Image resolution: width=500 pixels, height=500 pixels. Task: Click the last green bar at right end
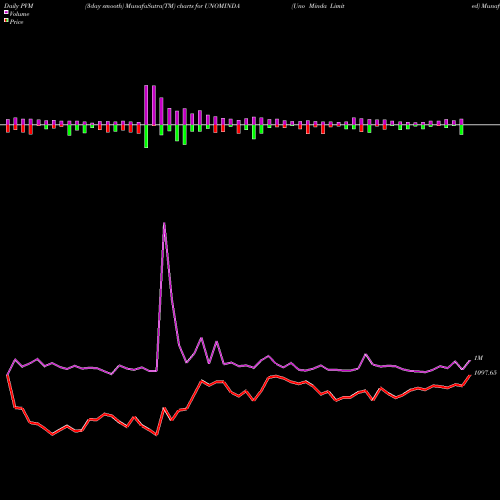tap(461, 130)
